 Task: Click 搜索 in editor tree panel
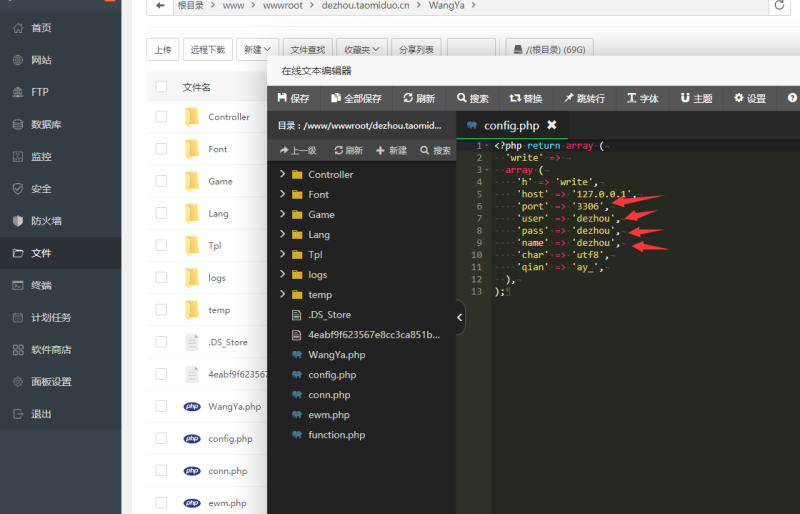[436, 151]
